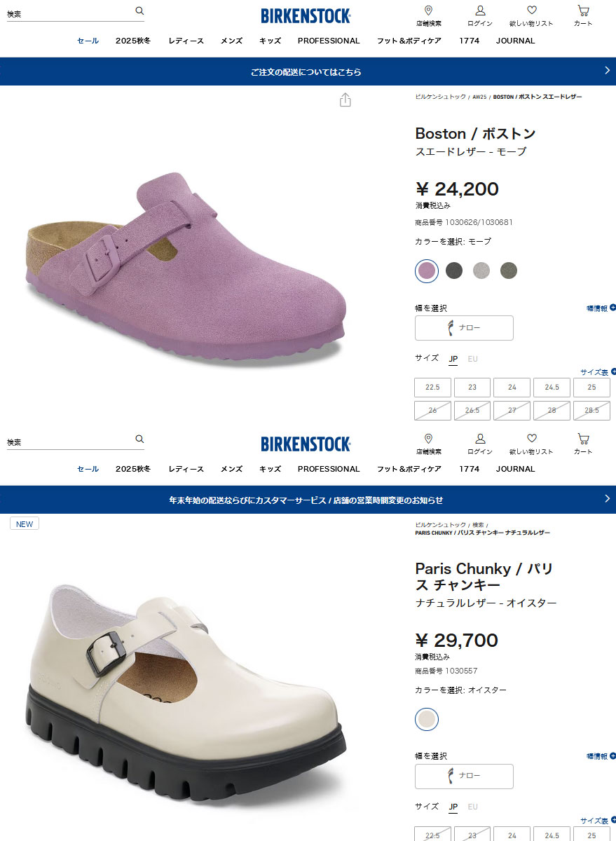This screenshot has height=841, width=616.
Task: Click the share icon above the Boston clog
Action: 344,100
